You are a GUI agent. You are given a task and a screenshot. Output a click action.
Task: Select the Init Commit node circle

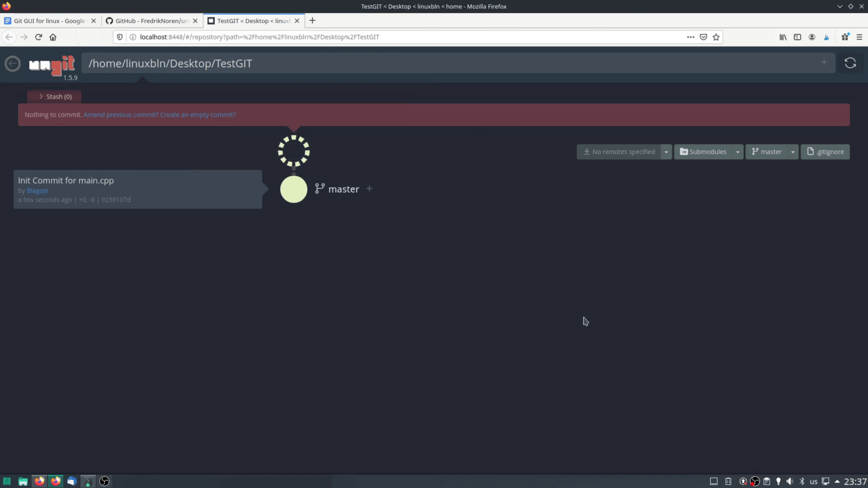[x=294, y=189]
